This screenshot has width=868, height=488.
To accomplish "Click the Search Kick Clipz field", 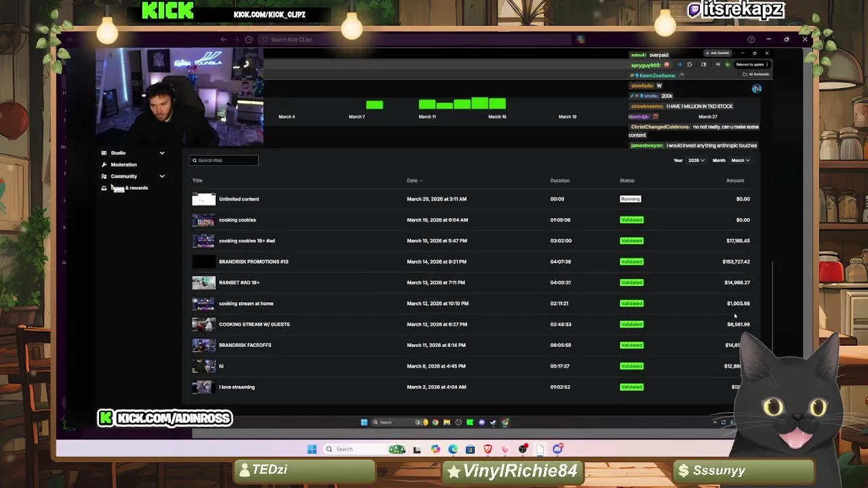I will pos(414,39).
